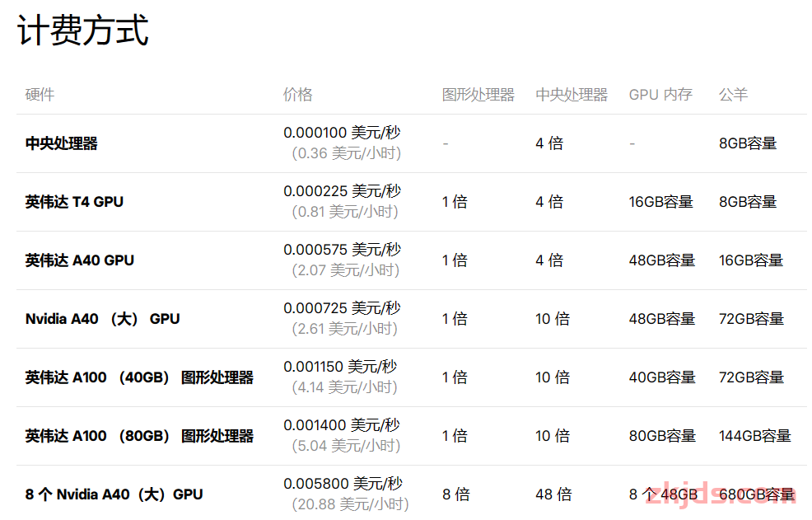Select 英伟达 A100 (80GB) 图形处理器 row label

139,436
